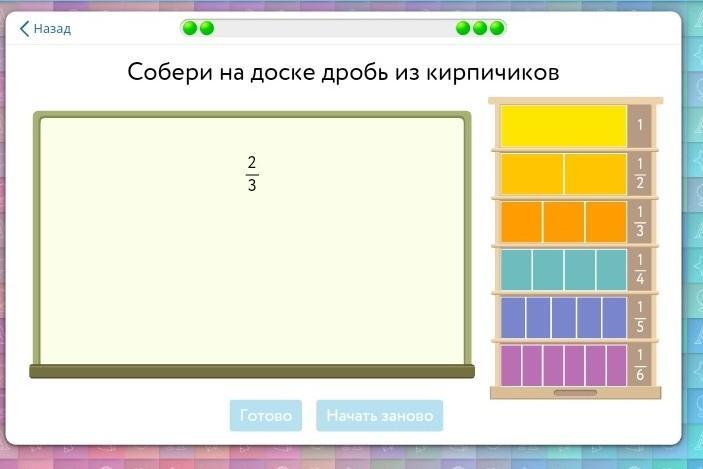
Task: Pick the left one-half amber brick
Action: (x=532, y=174)
